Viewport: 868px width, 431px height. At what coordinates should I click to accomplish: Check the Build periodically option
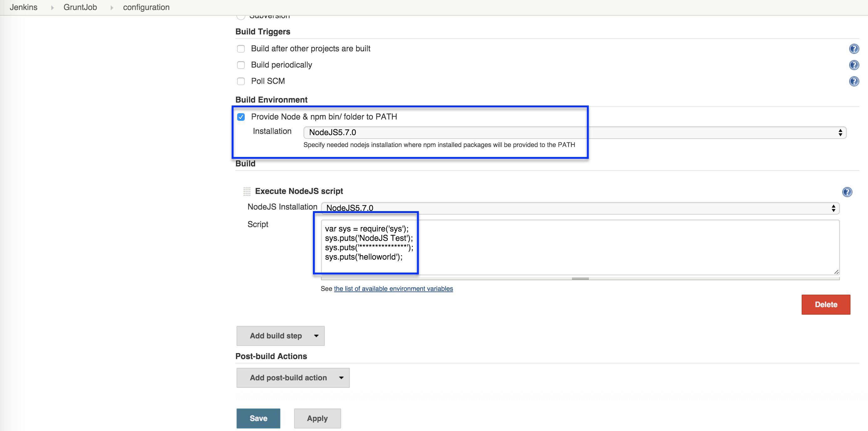point(241,65)
